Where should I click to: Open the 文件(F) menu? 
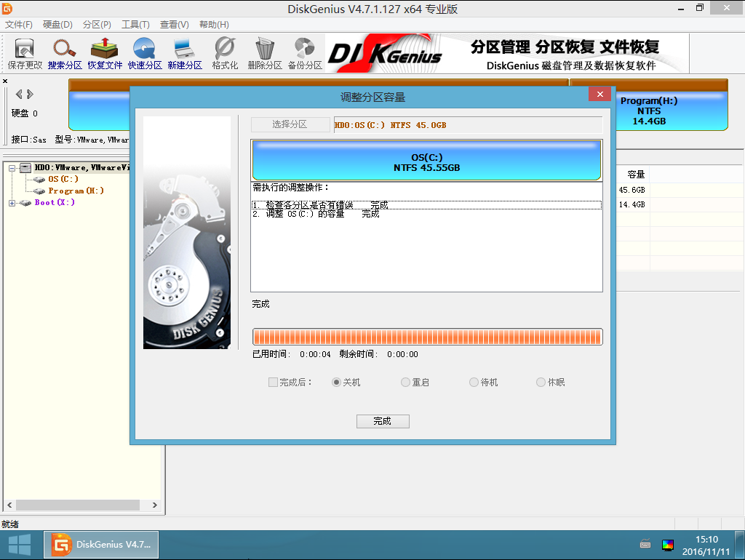coord(18,25)
